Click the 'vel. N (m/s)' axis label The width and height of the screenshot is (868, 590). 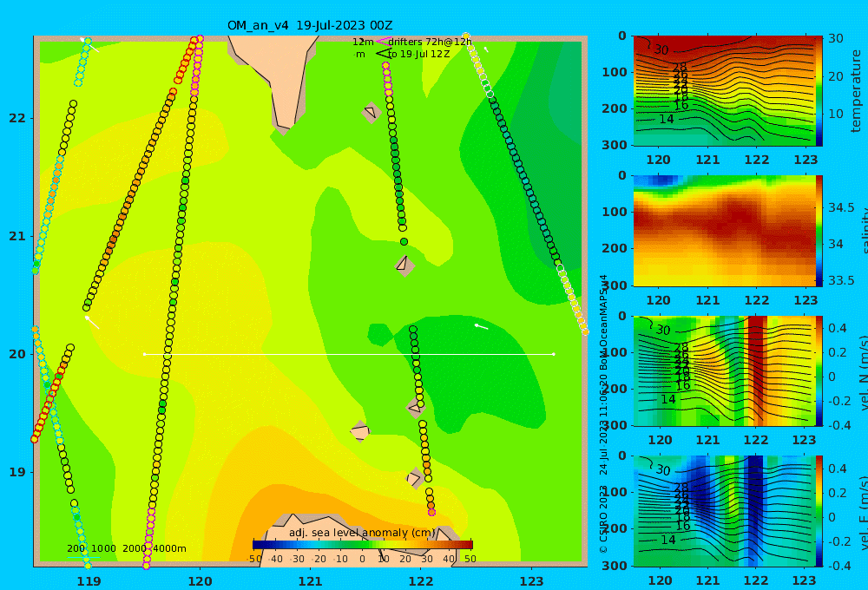coord(864,370)
